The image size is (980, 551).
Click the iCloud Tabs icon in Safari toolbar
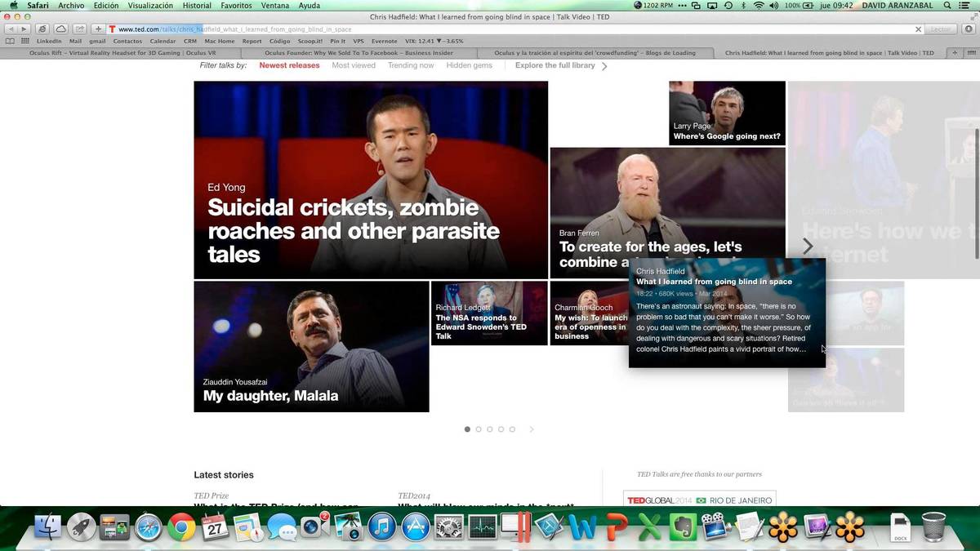click(x=61, y=29)
